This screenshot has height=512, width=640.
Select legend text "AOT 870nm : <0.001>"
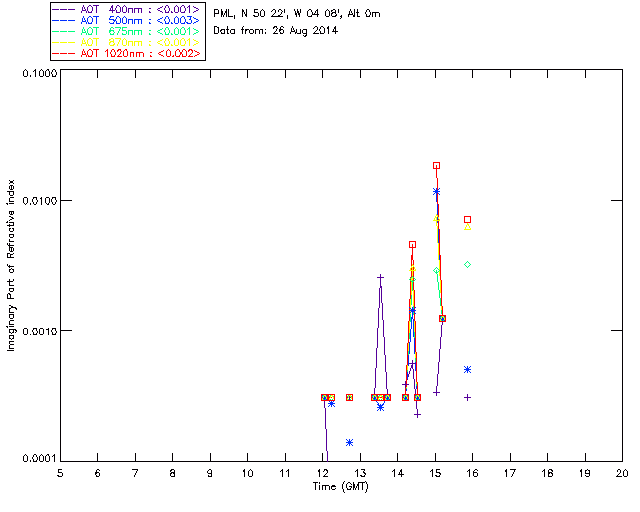click(140, 42)
